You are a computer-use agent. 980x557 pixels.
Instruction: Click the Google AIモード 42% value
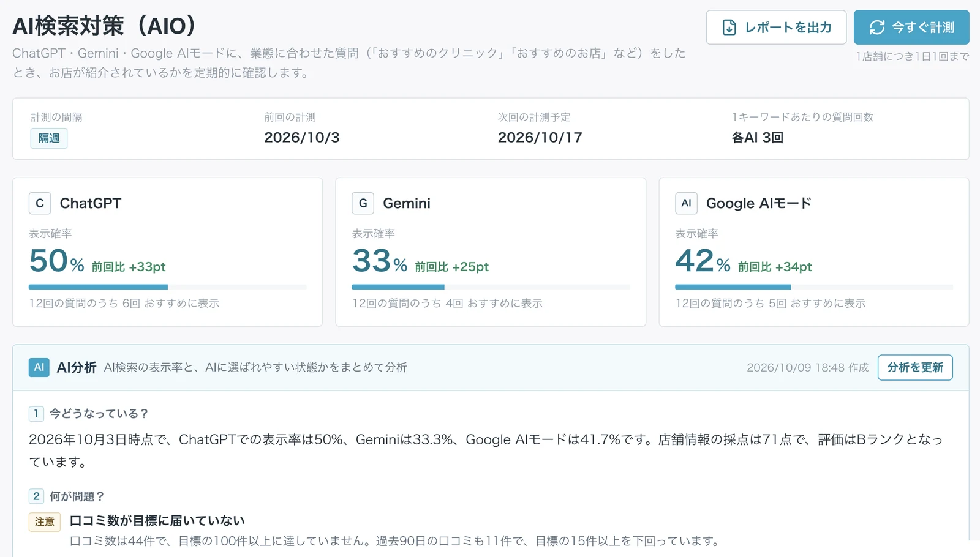pos(703,261)
